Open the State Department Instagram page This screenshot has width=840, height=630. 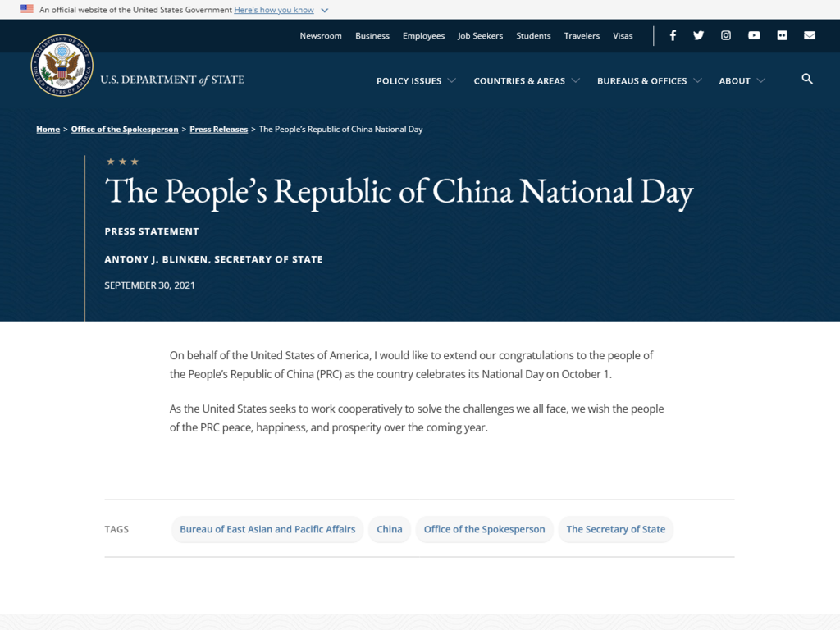[x=726, y=35]
